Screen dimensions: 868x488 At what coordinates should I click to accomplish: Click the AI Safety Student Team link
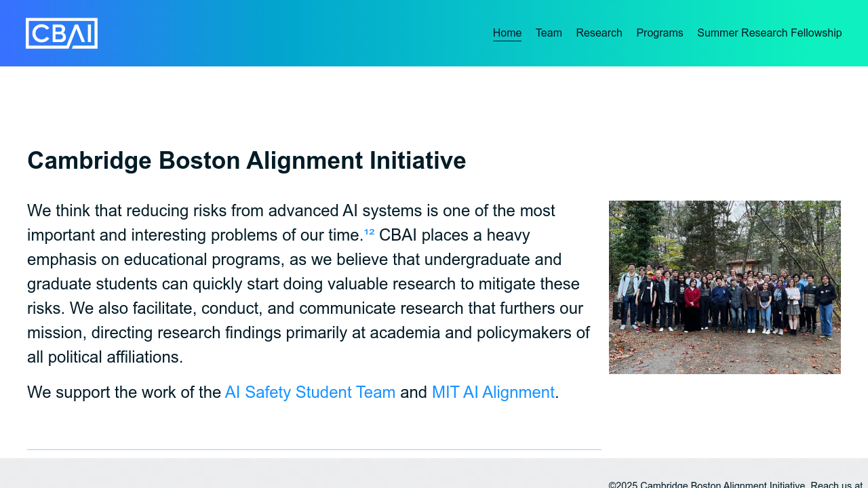310,392
